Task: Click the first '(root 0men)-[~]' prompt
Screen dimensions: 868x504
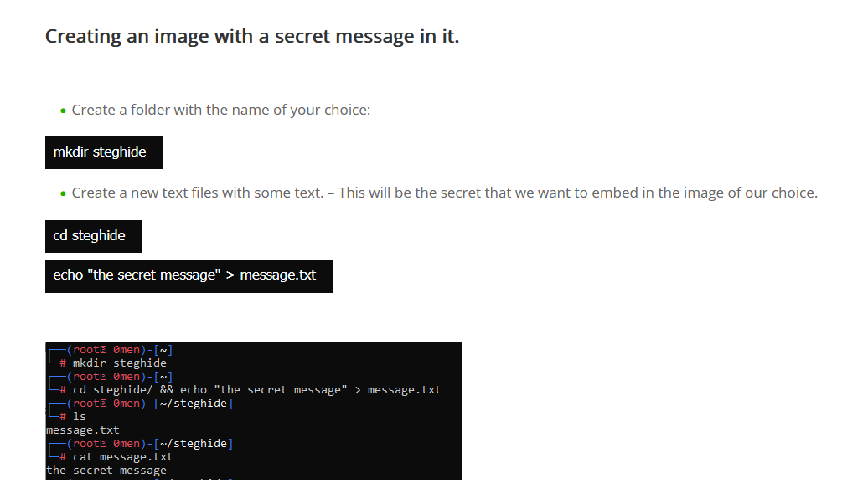Action: (120, 350)
